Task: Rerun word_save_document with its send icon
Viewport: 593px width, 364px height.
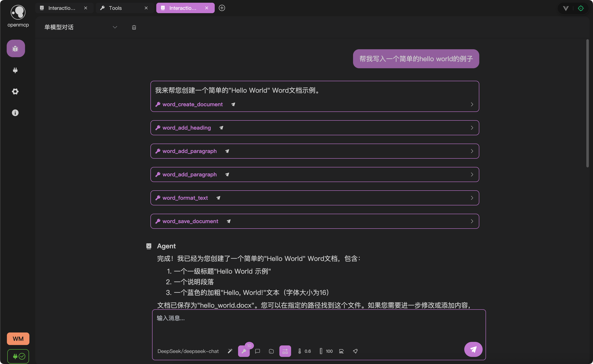Action: pyautogui.click(x=229, y=221)
